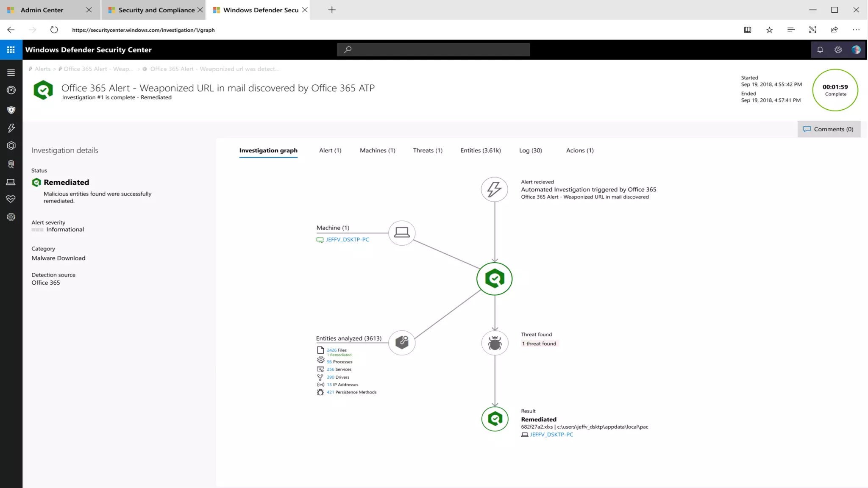Open the JEFFV_DSKTP-PC link under Machine
The height and width of the screenshot is (488, 868).
coord(347,239)
